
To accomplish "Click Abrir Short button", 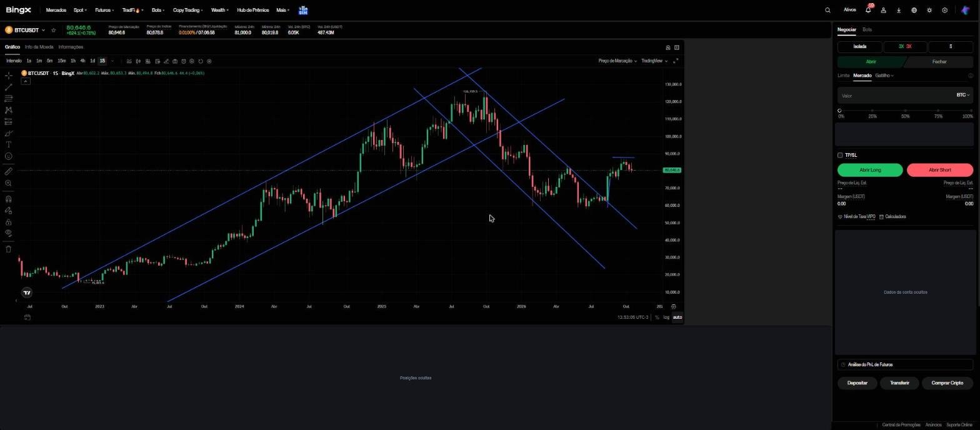I will pos(939,170).
